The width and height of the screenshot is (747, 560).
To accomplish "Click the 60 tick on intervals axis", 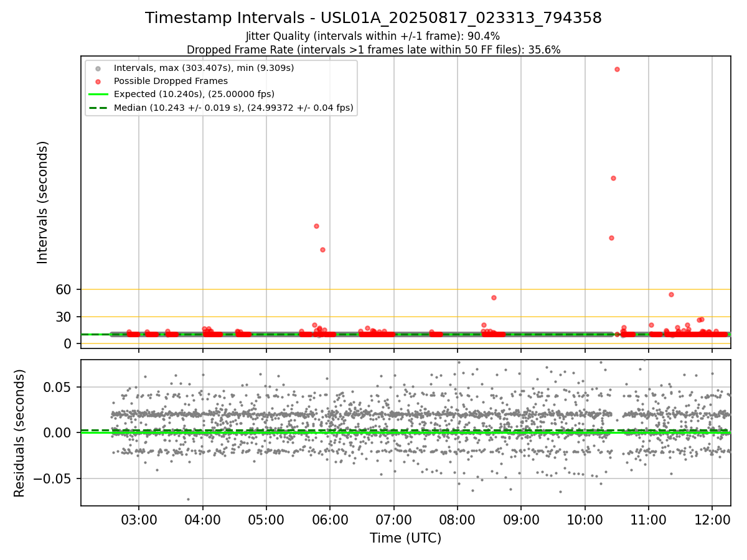I will click(x=65, y=289).
